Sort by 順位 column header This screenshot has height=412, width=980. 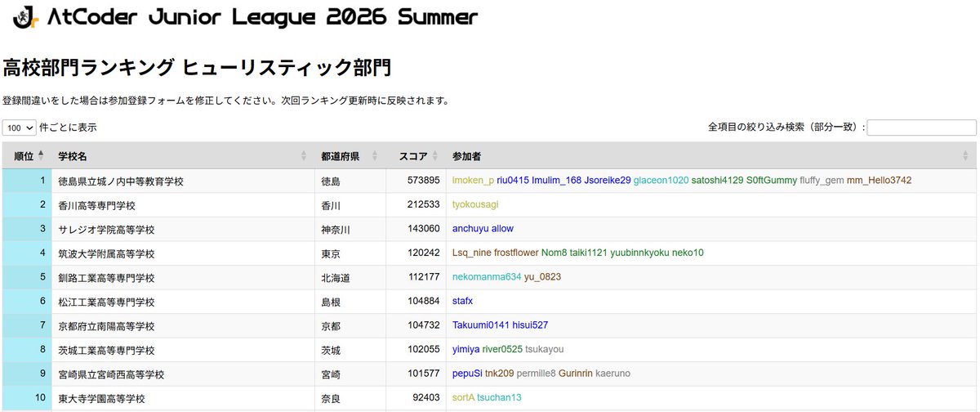coord(26,155)
